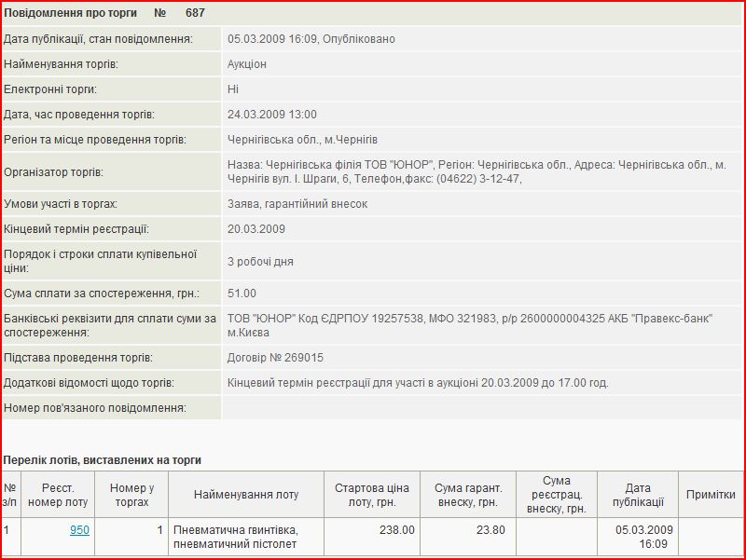Select the 'Заява, гарантійний внесок' conditions value
This screenshot has height=560, width=746.
coord(297,204)
